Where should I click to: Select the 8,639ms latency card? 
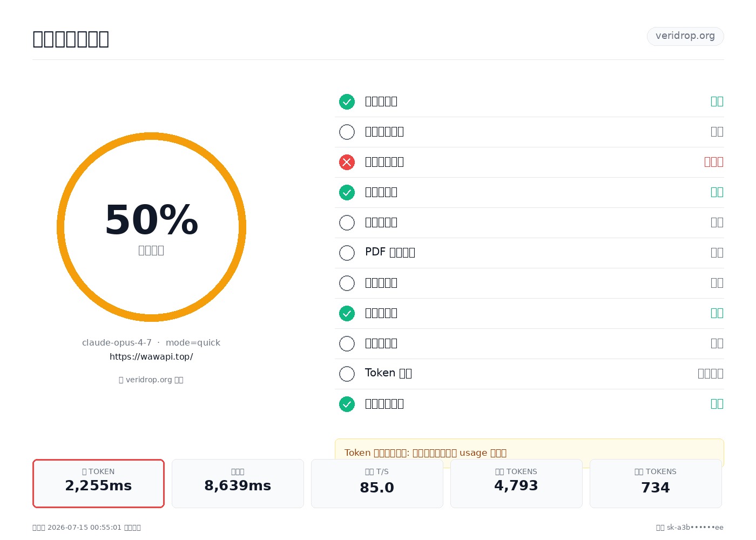pos(238,483)
